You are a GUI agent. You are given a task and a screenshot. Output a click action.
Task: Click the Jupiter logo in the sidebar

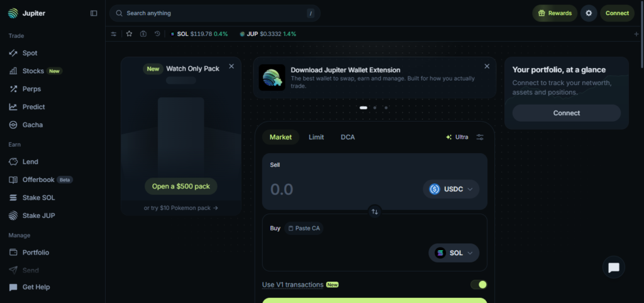26,13
